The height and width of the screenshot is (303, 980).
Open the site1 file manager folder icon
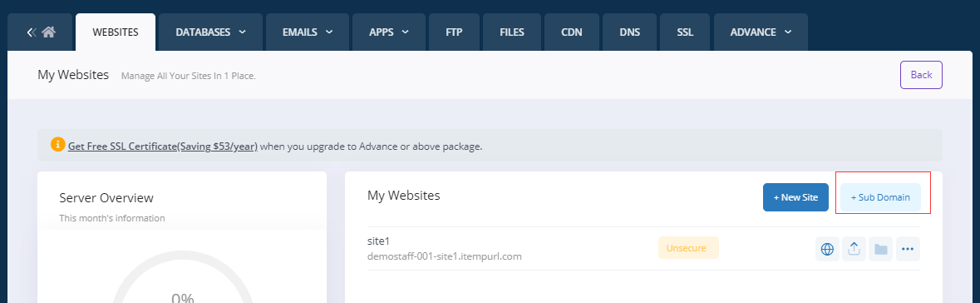[x=880, y=249]
